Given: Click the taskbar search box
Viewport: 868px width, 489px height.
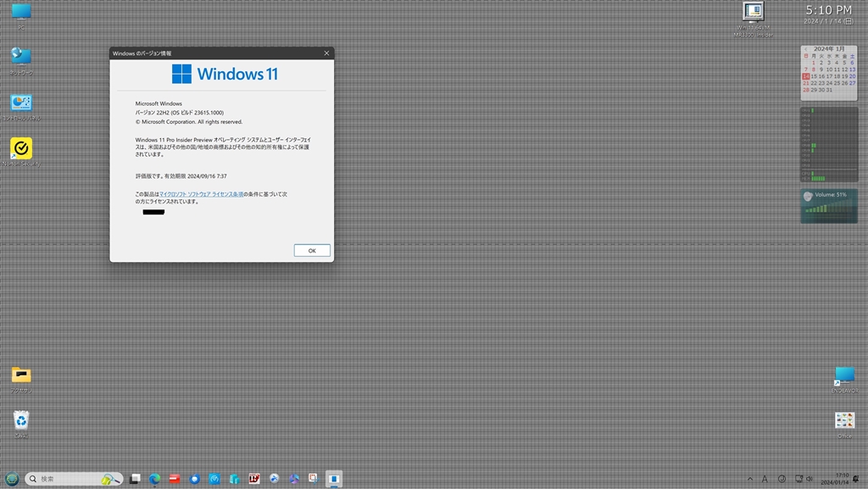Looking at the screenshot, I should 73,479.
